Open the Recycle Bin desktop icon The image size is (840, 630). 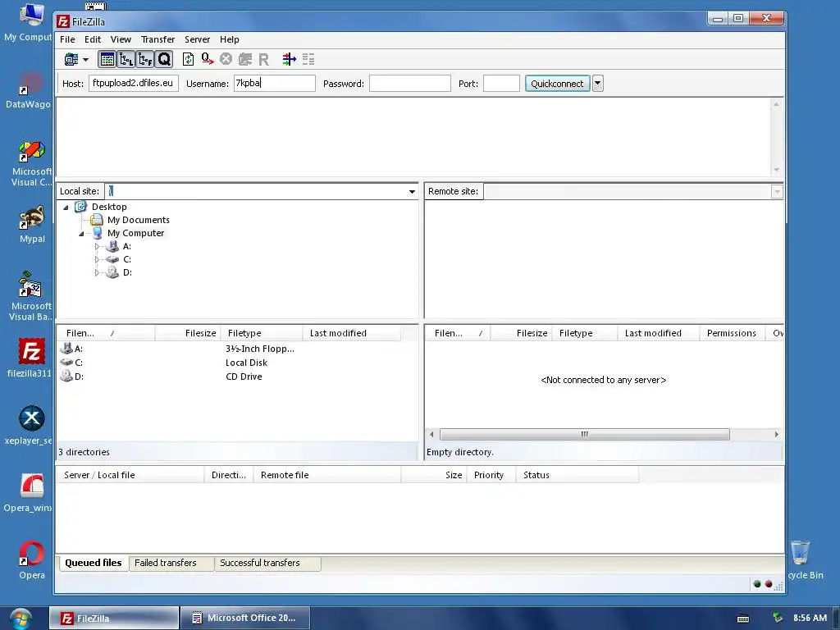[801, 559]
